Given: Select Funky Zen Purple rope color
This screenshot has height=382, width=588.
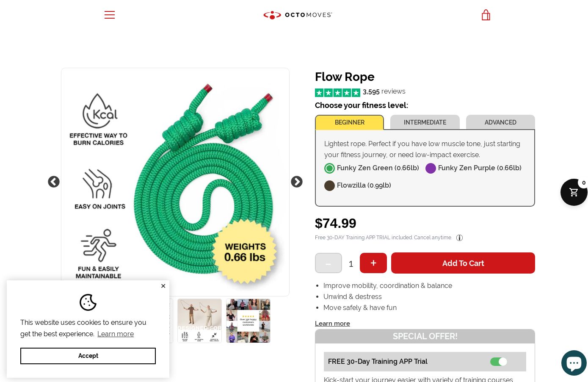Looking at the screenshot, I should [431, 168].
